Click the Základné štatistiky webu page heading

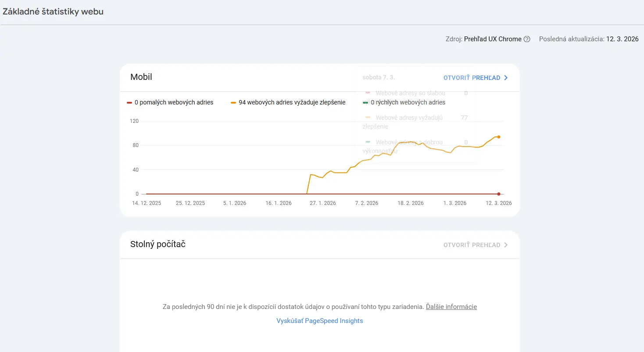click(x=53, y=12)
